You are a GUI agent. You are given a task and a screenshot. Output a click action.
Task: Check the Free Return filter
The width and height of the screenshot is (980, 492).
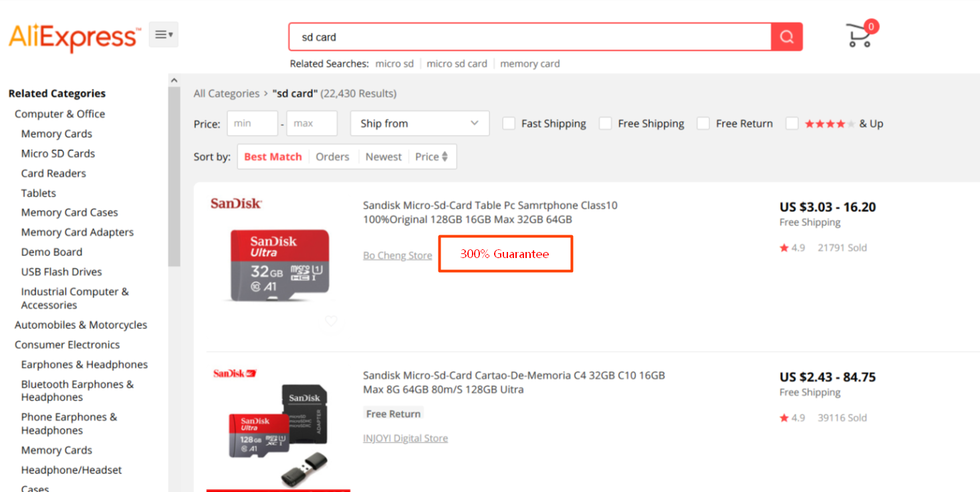703,124
